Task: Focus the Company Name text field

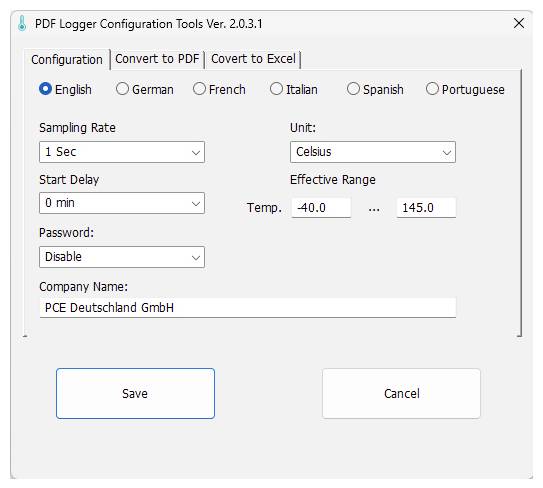Action: pyautogui.click(x=248, y=308)
